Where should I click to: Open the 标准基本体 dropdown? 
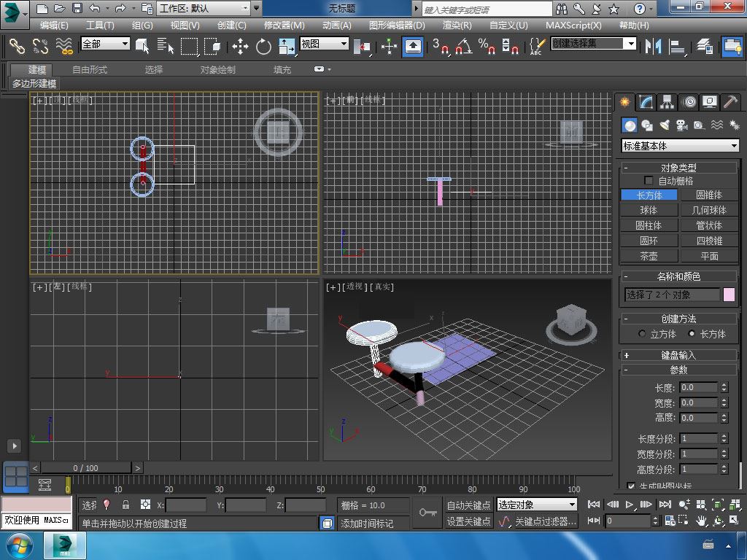pyautogui.click(x=680, y=146)
